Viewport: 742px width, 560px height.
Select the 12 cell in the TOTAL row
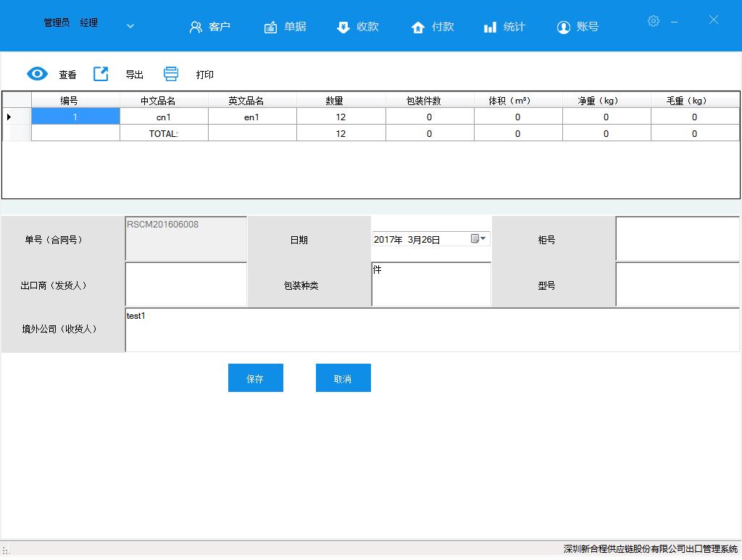coord(341,133)
